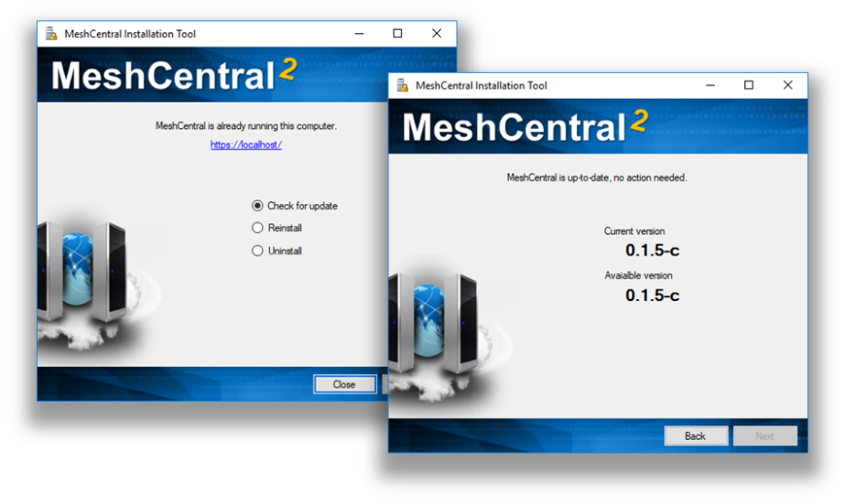Click the Back button in front window
Viewport: 845px width, 504px height.
click(x=696, y=435)
